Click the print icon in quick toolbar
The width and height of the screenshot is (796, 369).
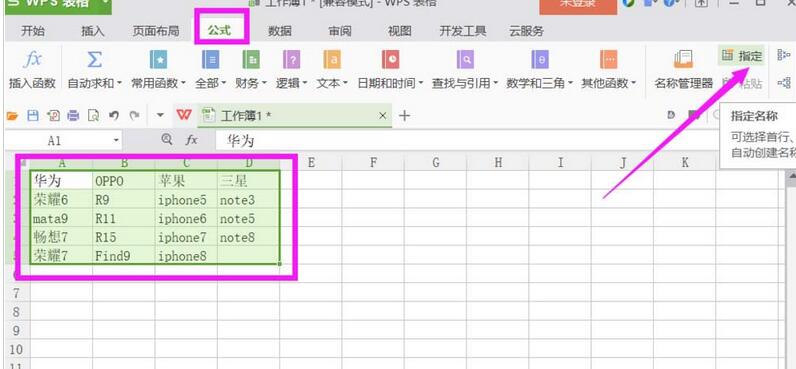point(74,116)
